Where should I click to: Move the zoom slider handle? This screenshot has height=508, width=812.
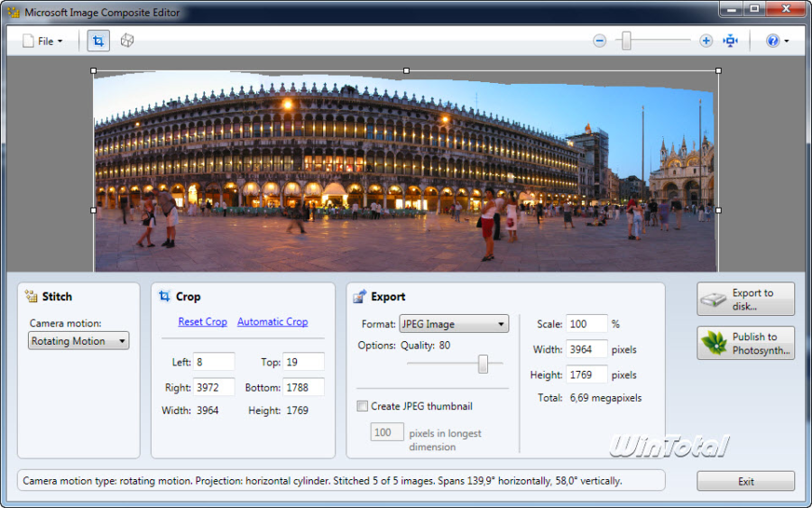point(626,41)
